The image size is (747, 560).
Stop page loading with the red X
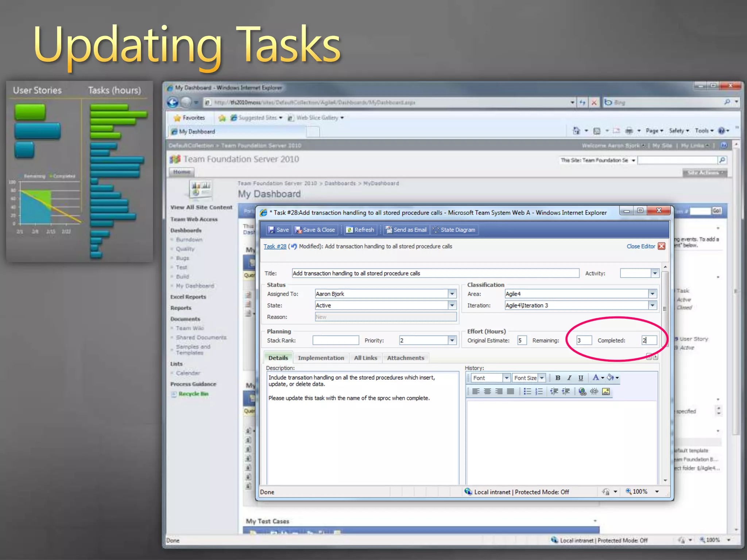pyautogui.click(x=594, y=102)
